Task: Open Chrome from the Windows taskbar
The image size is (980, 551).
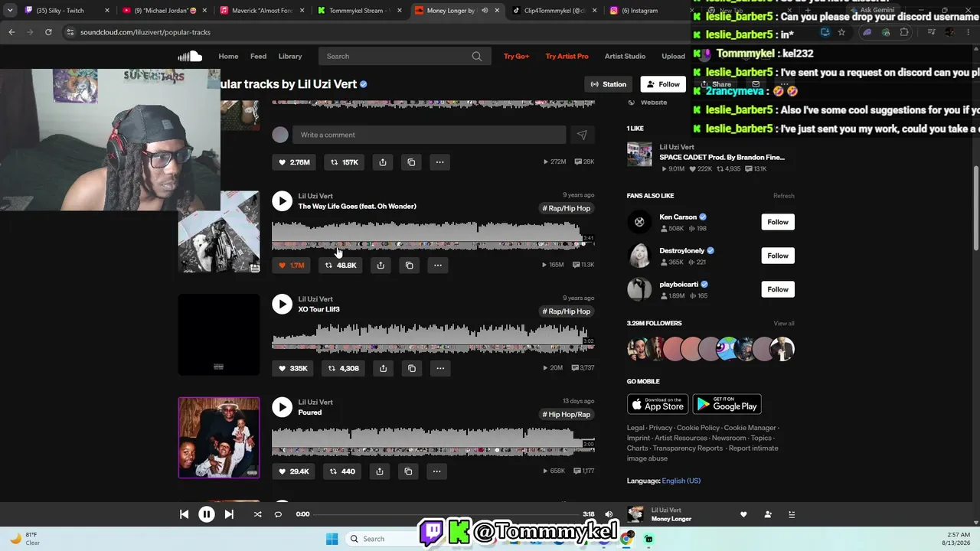Action: click(626, 539)
